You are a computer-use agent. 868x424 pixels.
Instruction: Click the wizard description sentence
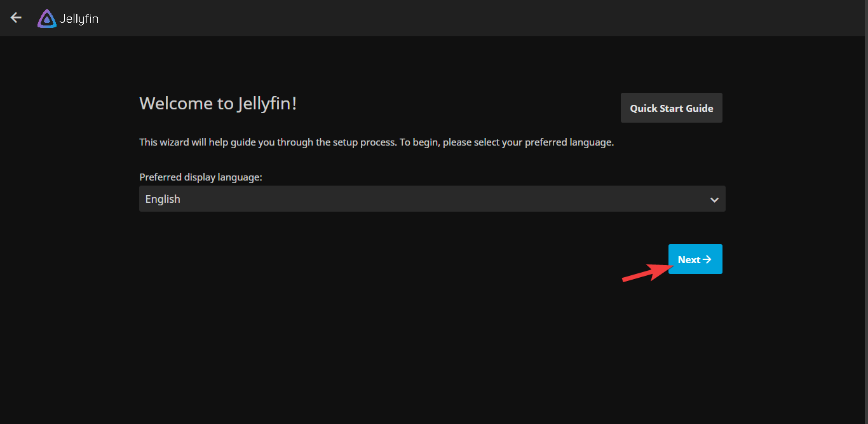tap(376, 142)
